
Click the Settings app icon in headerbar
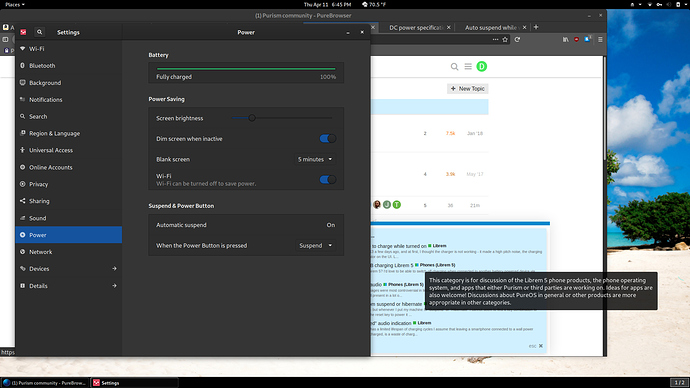click(23, 32)
